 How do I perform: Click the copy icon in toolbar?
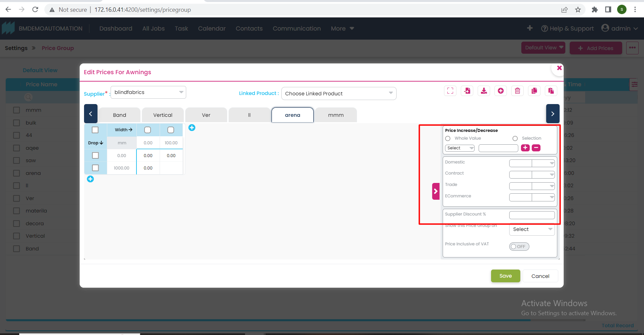pyautogui.click(x=534, y=91)
